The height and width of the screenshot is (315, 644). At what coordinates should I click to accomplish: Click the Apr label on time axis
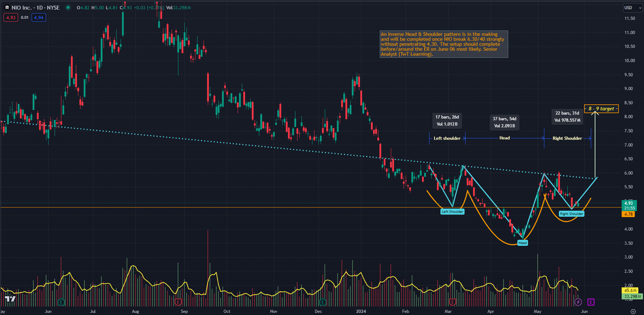[x=491, y=311]
